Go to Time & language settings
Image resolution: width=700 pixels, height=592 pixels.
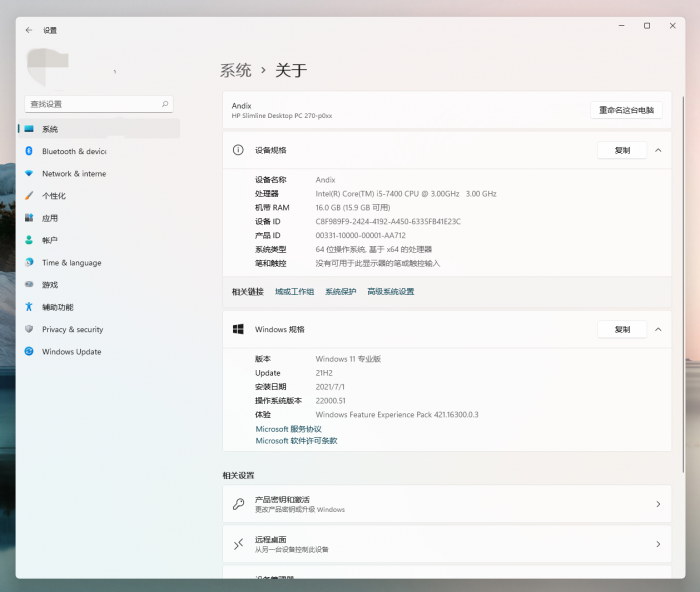(71, 263)
